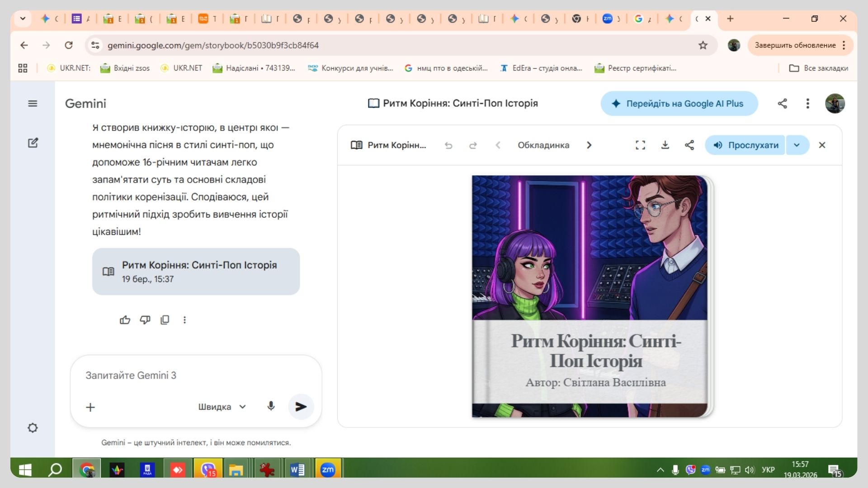Open the Ритм Коріння storybook card in chat
The height and width of the screenshot is (488, 868).
[196, 272]
